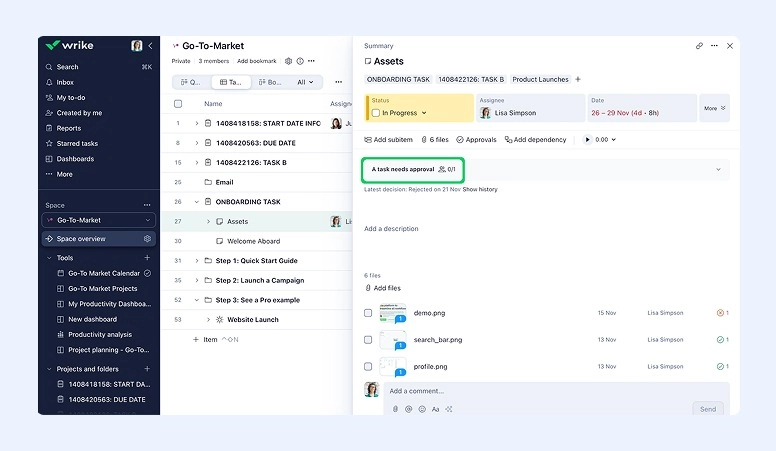This screenshot has width=776, height=451.
Task: Collapse Step 3: See a Pro example
Action: coord(196,300)
